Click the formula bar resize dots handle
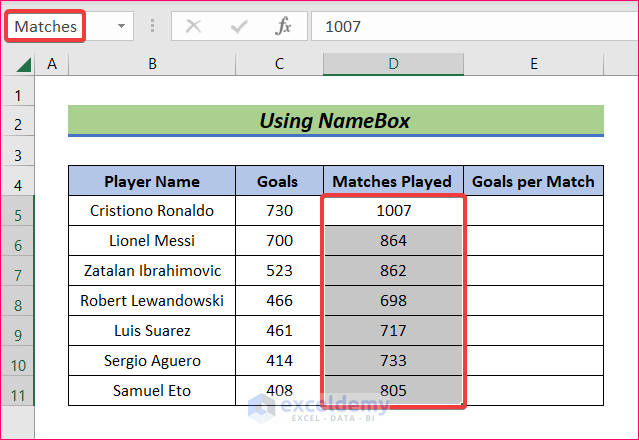639x440 pixels. click(x=152, y=26)
